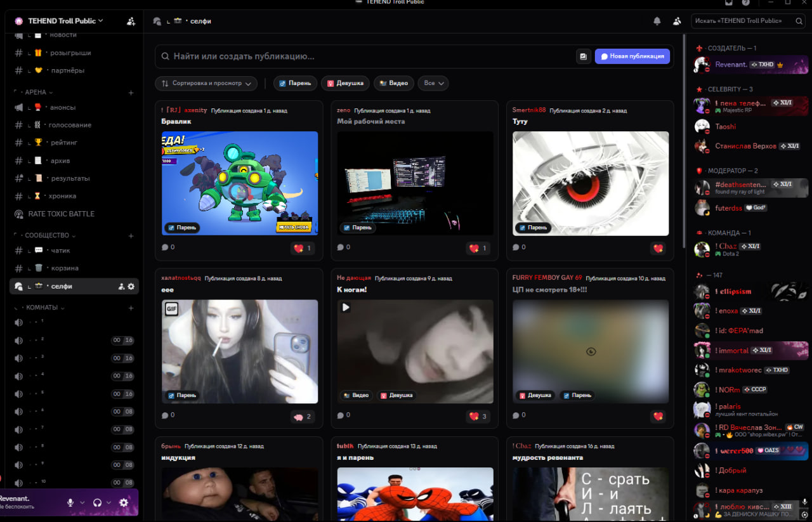Toggle the heart reaction on К ногам! post
The height and width of the screenshot is (522, 812).
478,417
